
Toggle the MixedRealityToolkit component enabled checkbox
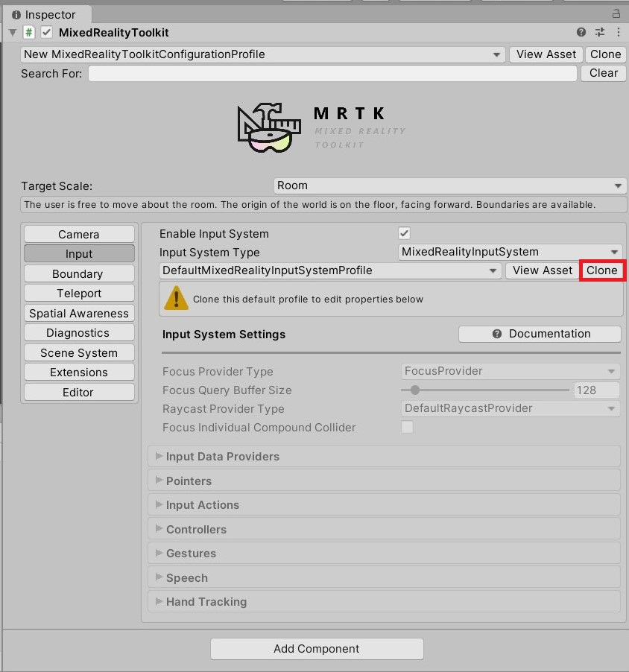[47, 33]
